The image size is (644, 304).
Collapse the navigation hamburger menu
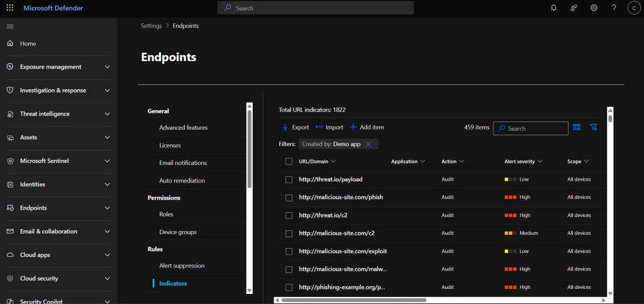[10, 26]
